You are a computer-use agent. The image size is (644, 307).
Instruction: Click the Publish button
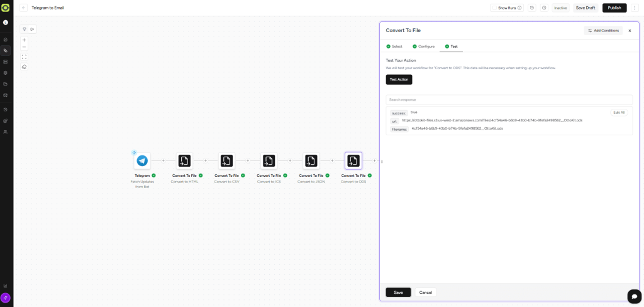(x=614, y=8)
